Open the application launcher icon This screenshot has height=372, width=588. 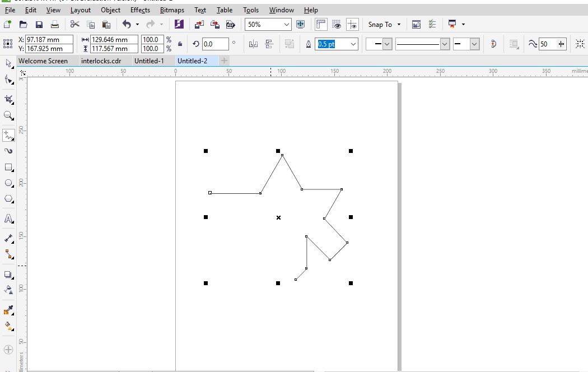point(452,25)
